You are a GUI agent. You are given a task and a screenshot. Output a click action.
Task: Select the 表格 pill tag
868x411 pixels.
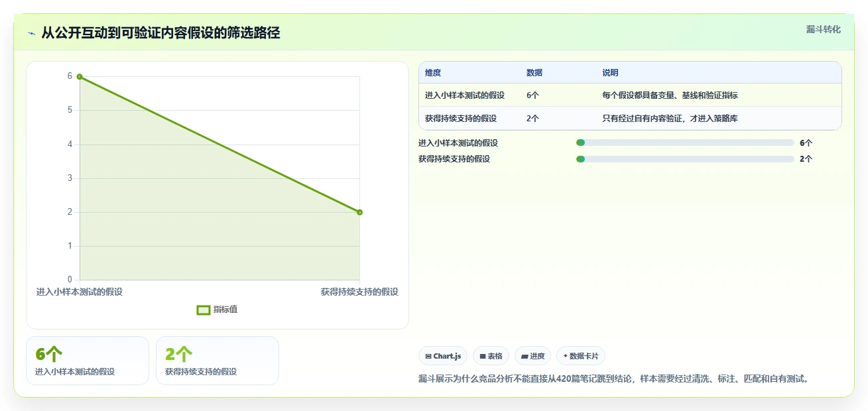(491, 356)
